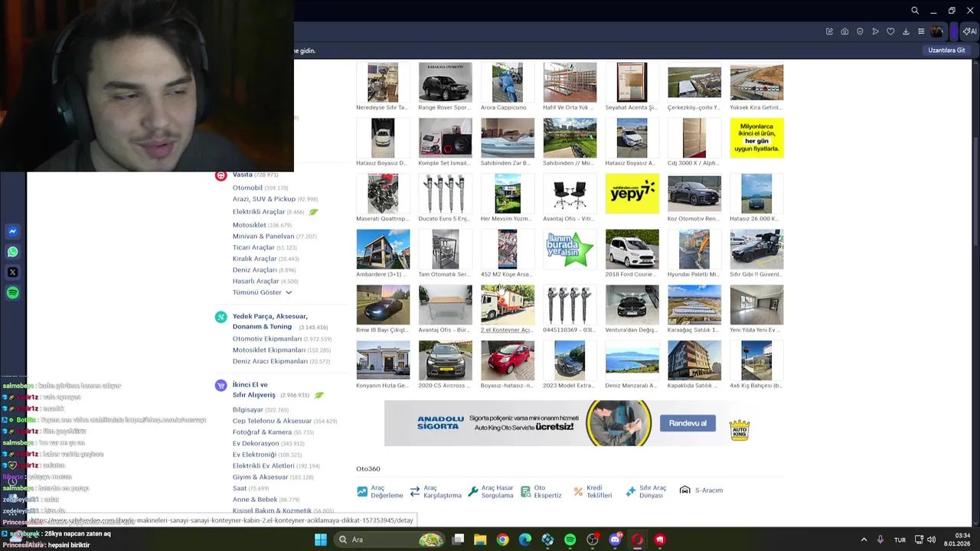
Task: Open Messenger in the browser sidebar
Action: (12, 231)
